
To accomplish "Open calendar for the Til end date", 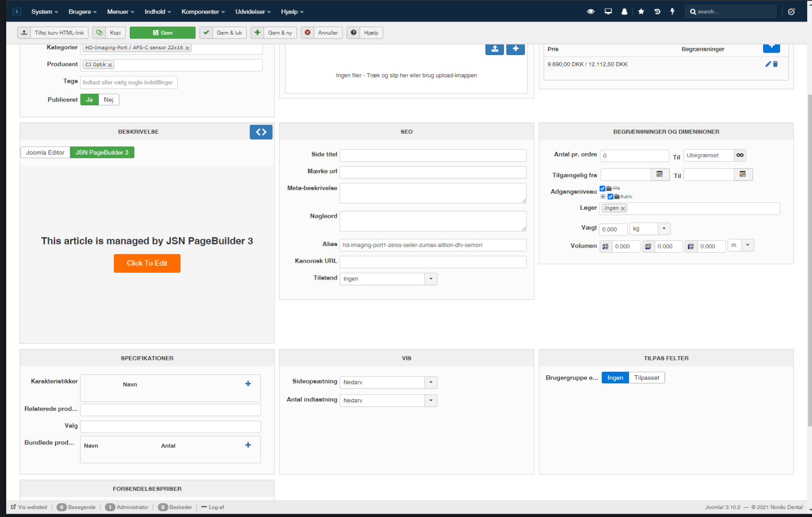I will coord(743,174).
